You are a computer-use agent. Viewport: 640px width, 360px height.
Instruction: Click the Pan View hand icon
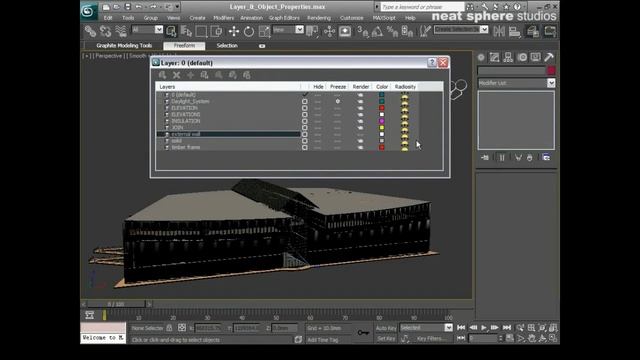click(x=532, y=338)
